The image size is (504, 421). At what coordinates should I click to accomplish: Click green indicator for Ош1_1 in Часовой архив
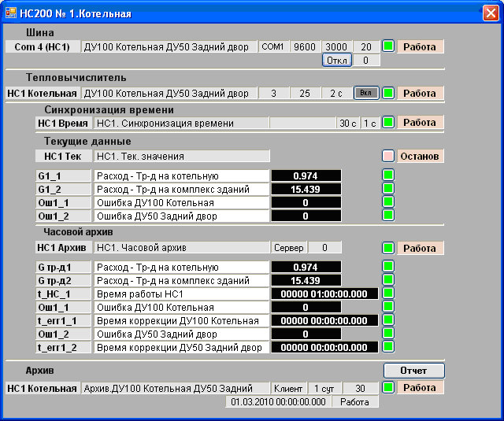click(x=388, y=306)
